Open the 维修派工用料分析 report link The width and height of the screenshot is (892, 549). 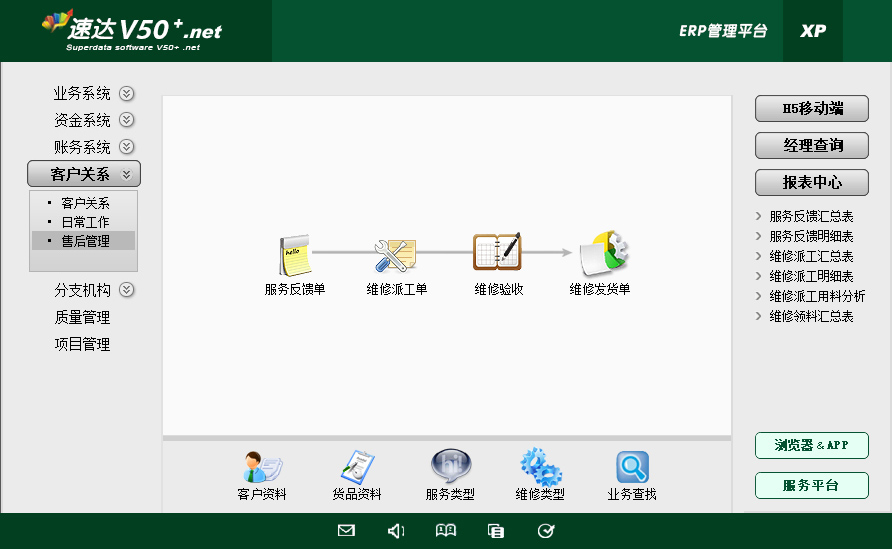(x=817, y=296)
